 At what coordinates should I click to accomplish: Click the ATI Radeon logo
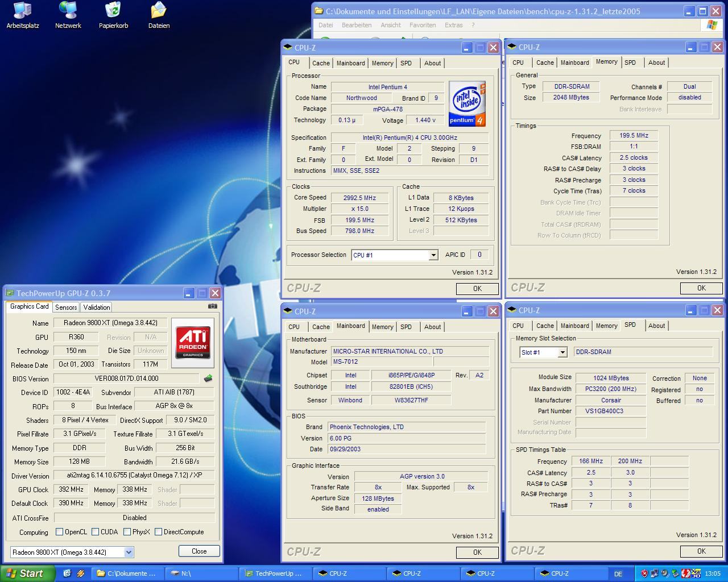(x=193, y=342)
